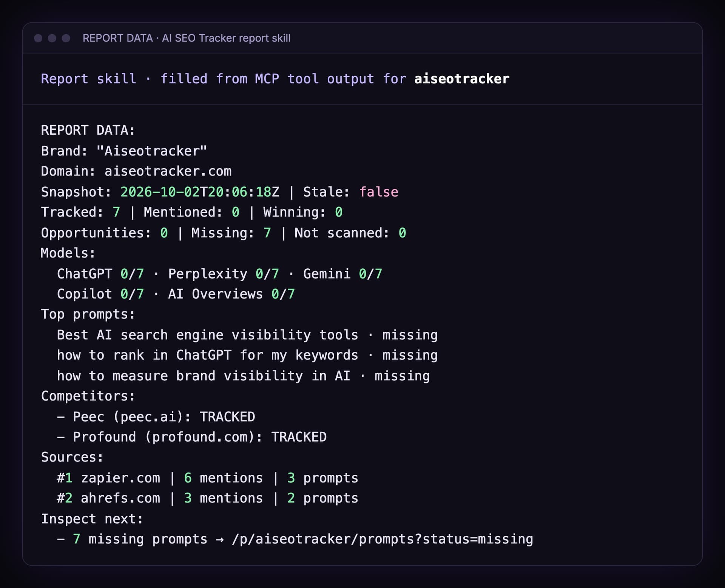Select snapshot timestamp 2026-10-02T20:06:18Z
Screen dimensions: 725x588
point(200,192)
